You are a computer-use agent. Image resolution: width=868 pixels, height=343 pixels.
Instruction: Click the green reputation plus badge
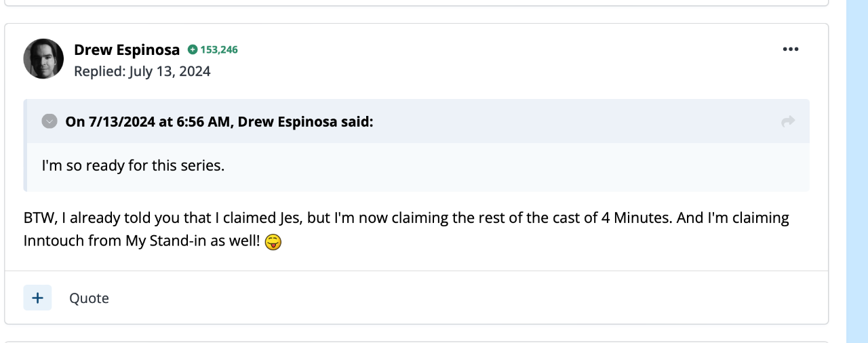click(193, 49)
